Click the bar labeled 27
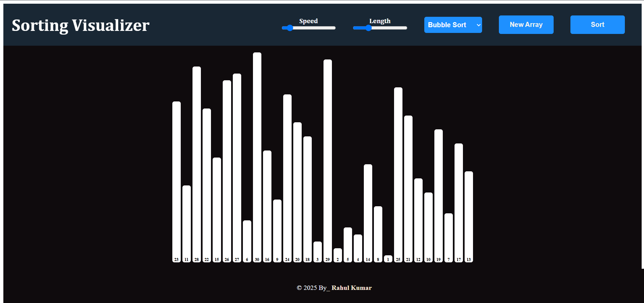This screenshot has height=303, width=644. pos(237,168)
